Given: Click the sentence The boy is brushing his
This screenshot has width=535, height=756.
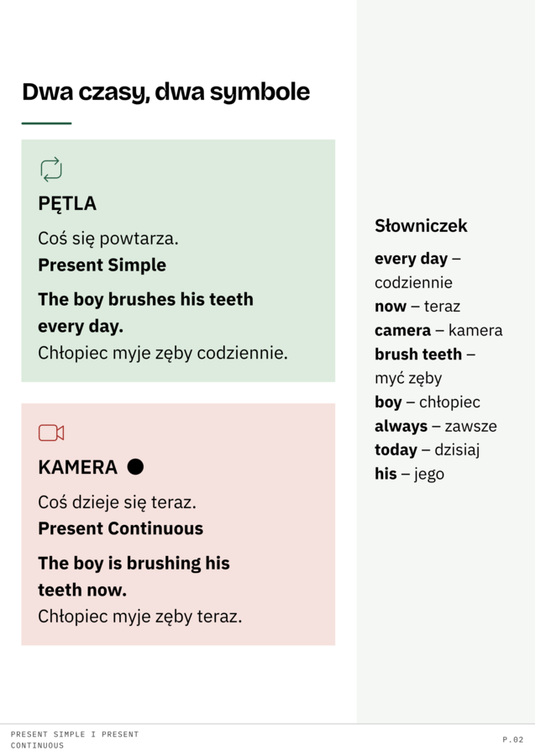Looking at the screenshot, I should click(x=134, y=563).
